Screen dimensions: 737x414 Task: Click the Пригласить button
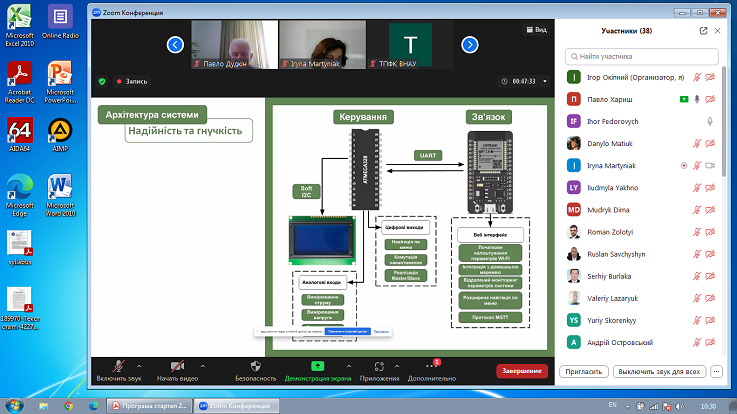click(586, 371)
